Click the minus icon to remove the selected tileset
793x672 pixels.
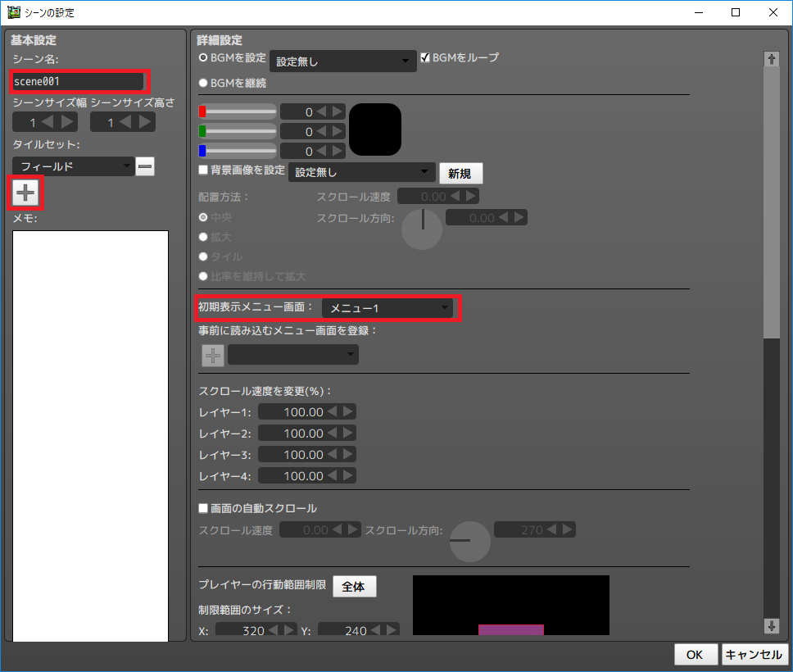pos(144,166)
